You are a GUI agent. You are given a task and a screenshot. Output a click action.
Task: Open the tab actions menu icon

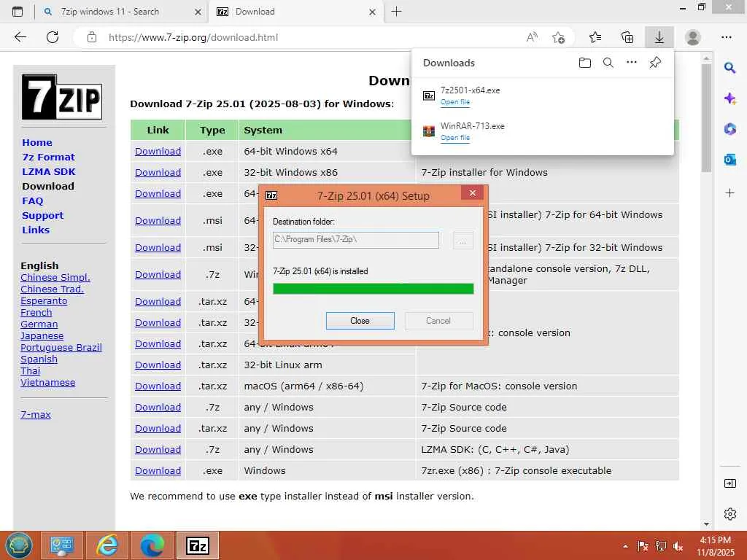(18, 12)
